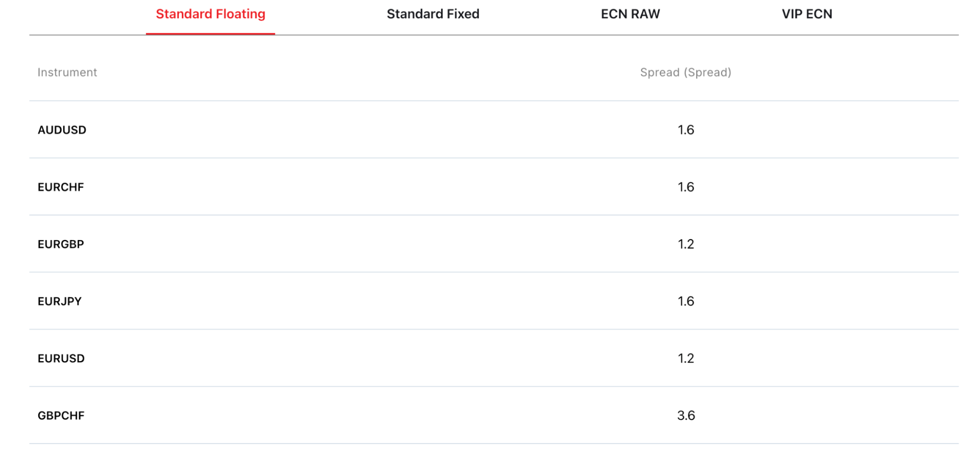980x450 pixels.
Task: Select the AUDUSD instrument row
Action: tap(62, 130)
